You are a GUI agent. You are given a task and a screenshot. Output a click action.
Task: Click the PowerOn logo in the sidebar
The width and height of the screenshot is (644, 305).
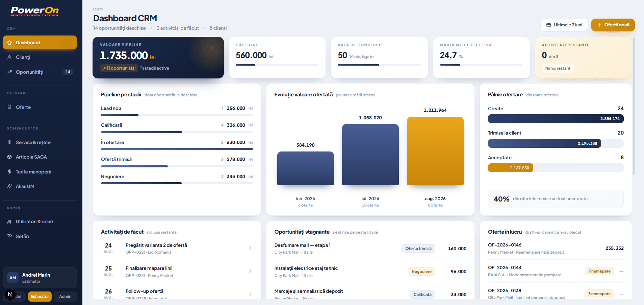tap(34, 11)
